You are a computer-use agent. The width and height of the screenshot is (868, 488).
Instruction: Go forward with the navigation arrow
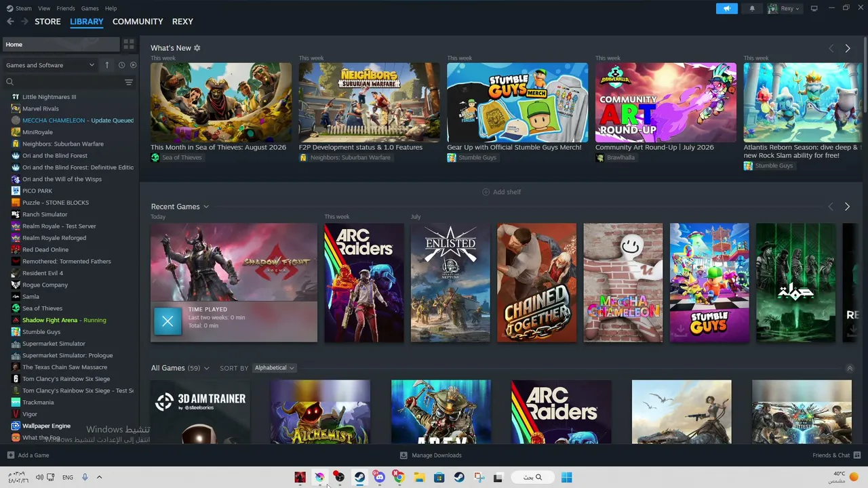pyautogui.click(x=25, y=22)
